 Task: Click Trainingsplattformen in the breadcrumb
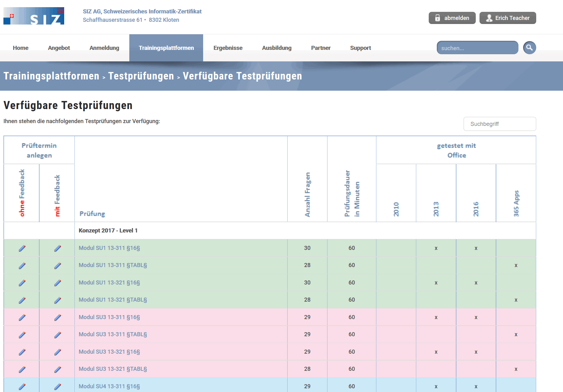[x=51, y=76]
